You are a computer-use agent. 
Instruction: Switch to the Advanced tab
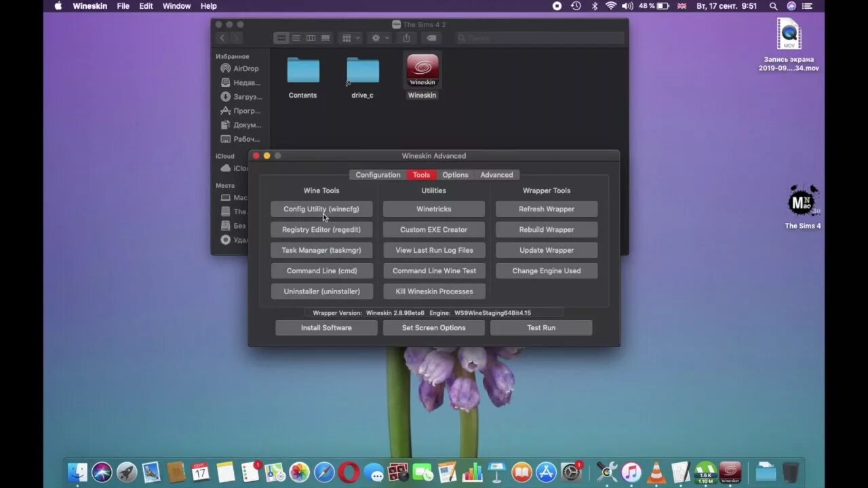click(496, 175)
